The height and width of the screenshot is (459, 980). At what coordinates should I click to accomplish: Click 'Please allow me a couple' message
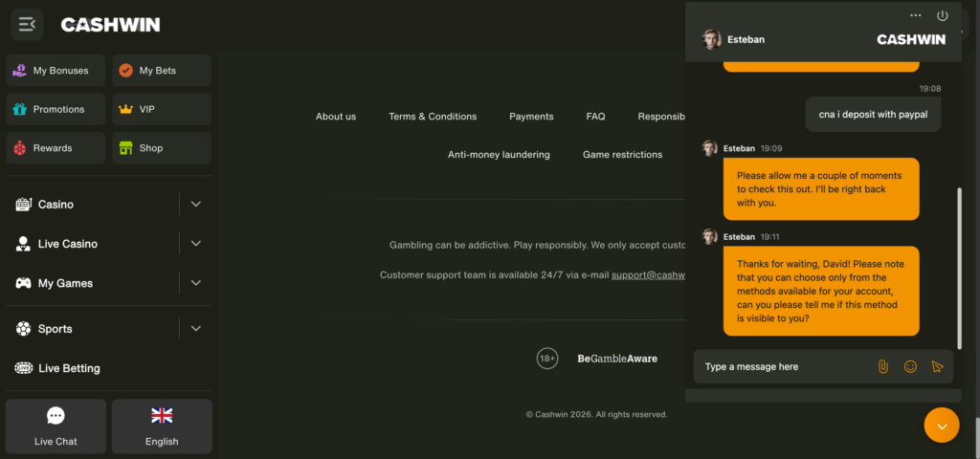click(x=821, y=188)
